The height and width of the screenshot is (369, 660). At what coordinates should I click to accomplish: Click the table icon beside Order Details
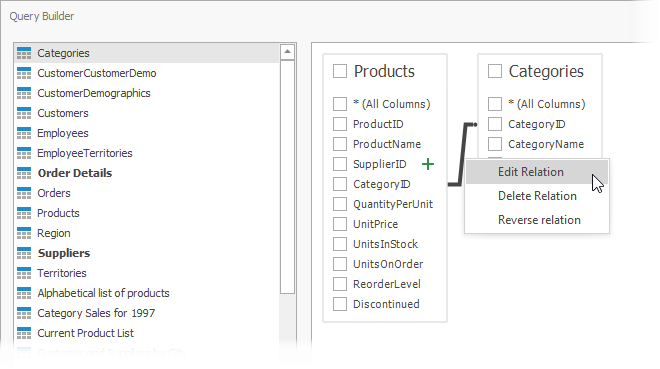24,173
